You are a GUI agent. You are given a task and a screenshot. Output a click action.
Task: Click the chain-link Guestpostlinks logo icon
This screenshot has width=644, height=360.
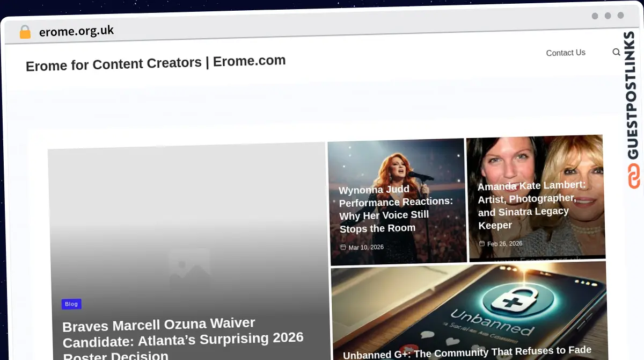634,177
